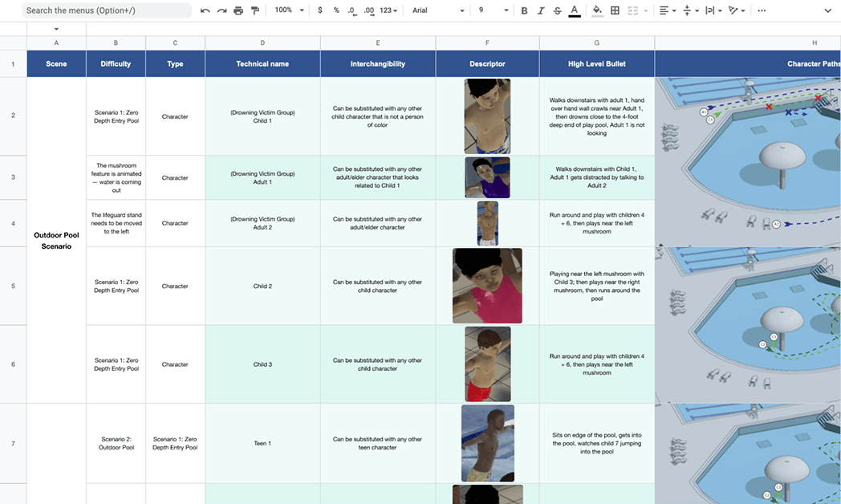This screenshot has height=504, width=841.
Task: Open the Borders menu icon
Action: [x=616, y=10]
